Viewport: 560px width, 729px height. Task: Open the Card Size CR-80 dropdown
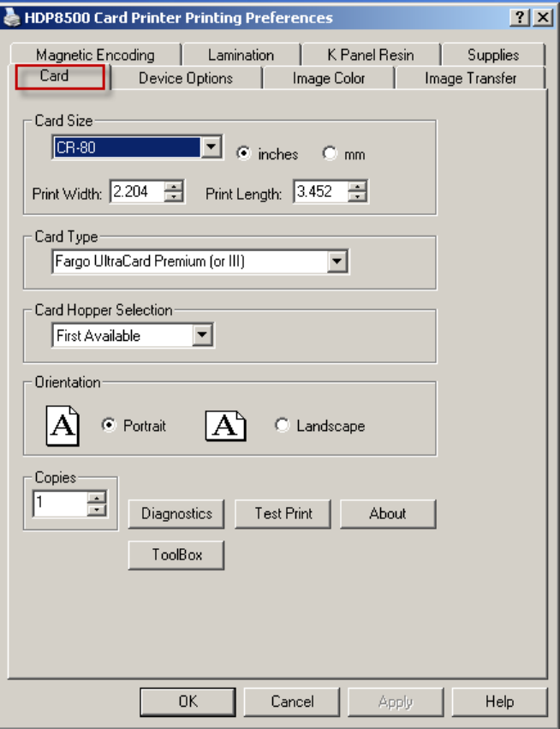coord(211,147)
